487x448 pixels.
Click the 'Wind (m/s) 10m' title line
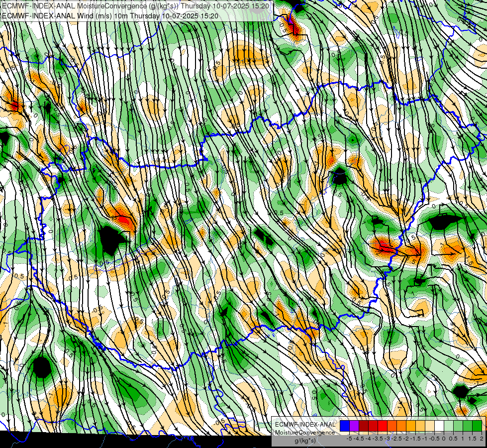[110, 16]
